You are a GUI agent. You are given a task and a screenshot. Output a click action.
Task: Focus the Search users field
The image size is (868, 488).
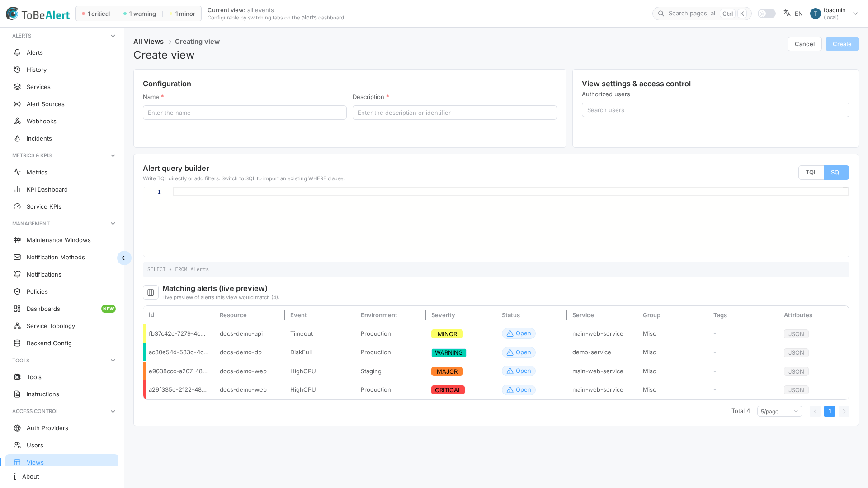coord(715,110)
